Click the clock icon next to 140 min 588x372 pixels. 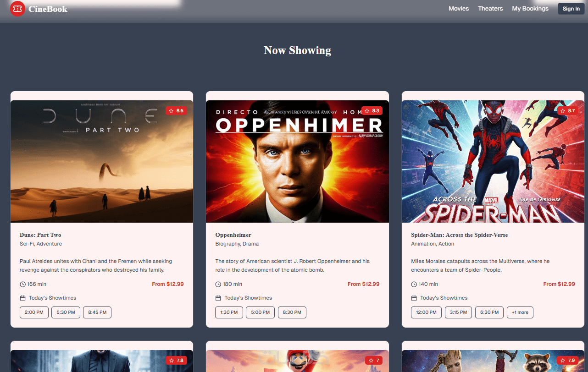coord(414,284)
